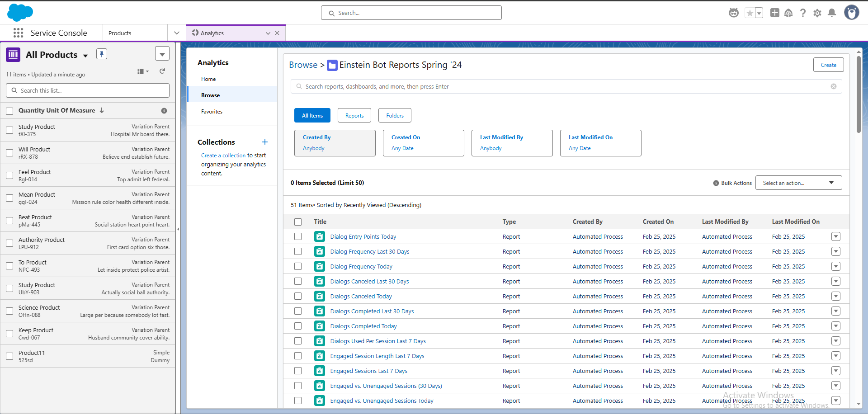This screenshot has width=868, height=415.
Task: Click the Einstein Bot Reports folder icon
Action: tap(332, 65)
